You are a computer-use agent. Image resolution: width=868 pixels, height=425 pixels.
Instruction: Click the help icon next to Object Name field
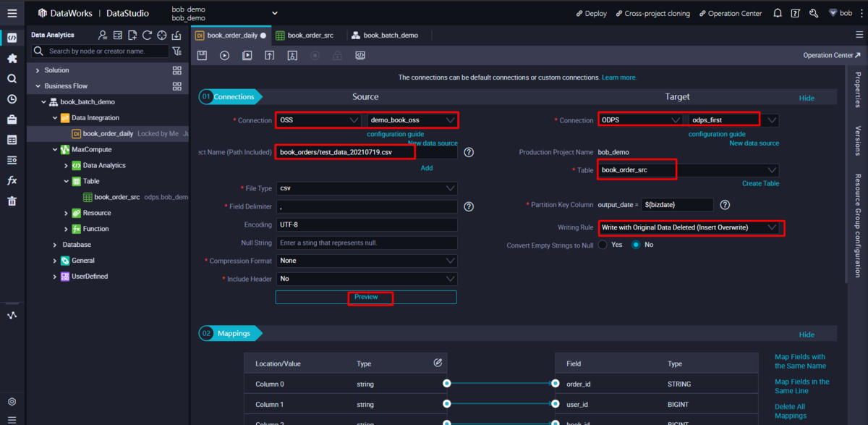point(469,152)
